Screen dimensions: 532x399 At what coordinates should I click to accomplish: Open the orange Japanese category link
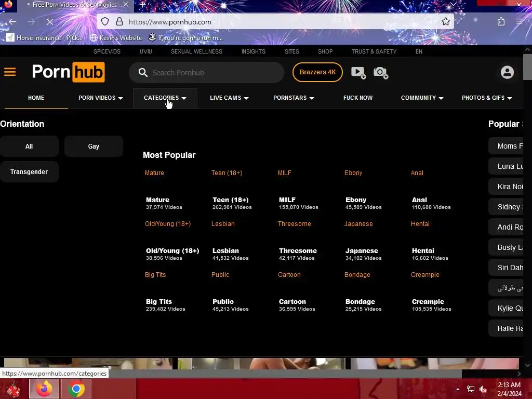coord(358,223)
